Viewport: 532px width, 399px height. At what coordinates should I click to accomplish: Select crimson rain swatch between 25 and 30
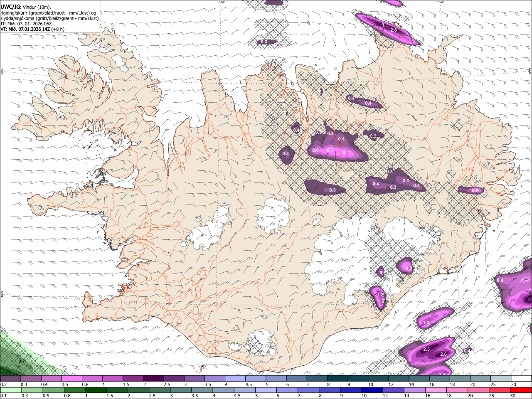pos(499,390)
